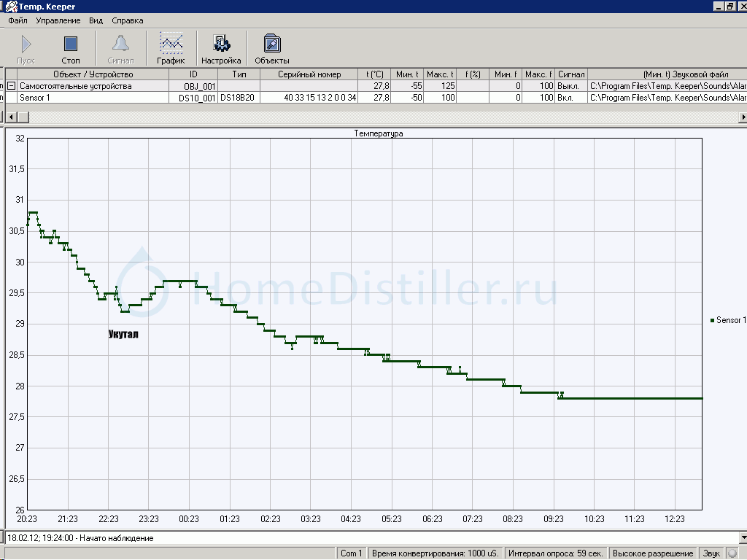Click the (Мин. t) Звуковой файл column header
The height and width of the screenshot is (560, 747).
(x=667, y=74)
